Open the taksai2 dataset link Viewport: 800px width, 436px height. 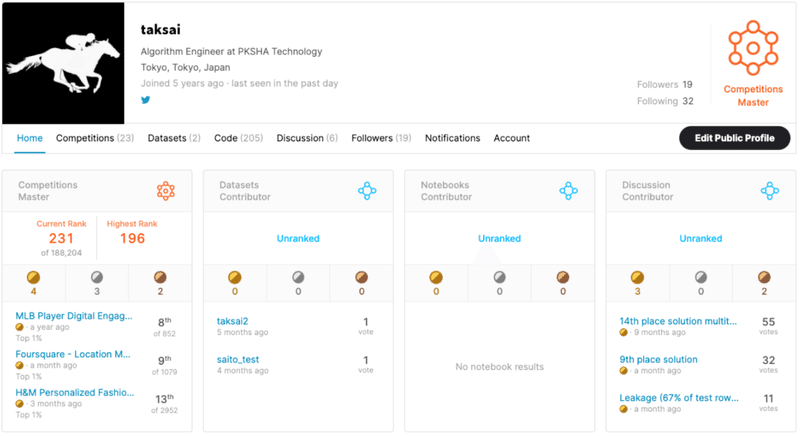click(x=232, y=321)
